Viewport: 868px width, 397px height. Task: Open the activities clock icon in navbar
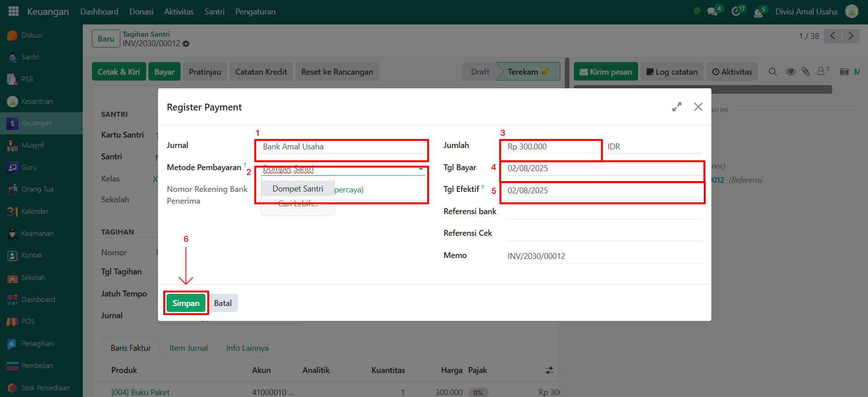[736, 12]
